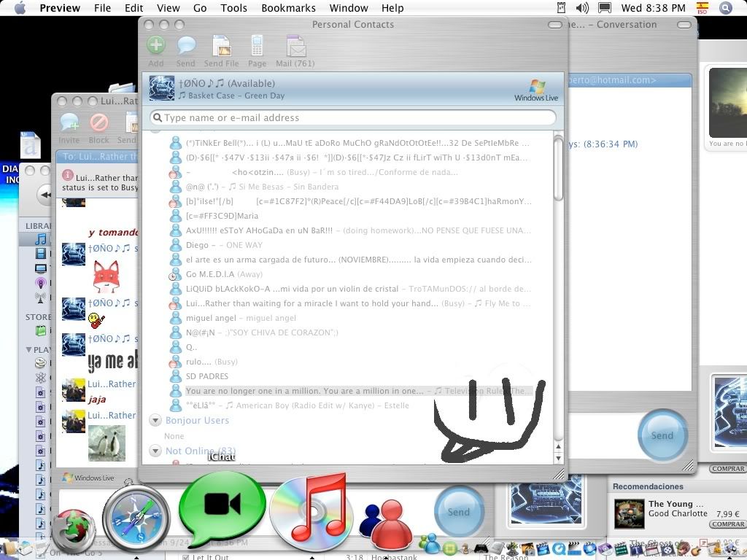Open Spotlight search in the menu bar

pos(726,7)
